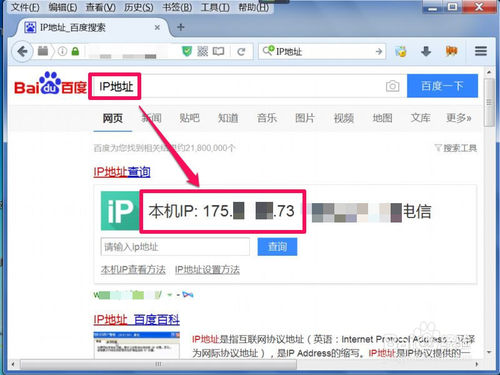Click the browser URL address field
The height and width of the screenshot is (375, 500).
tap(132, 51)
